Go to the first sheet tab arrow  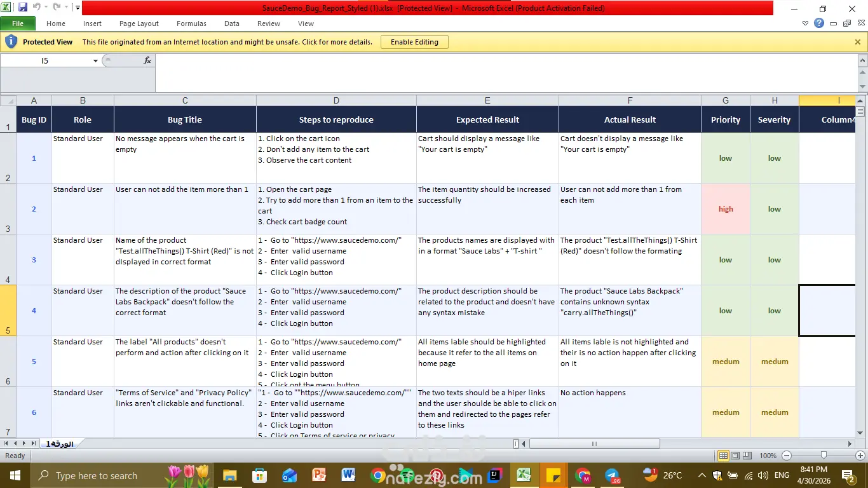pos(7,444)
